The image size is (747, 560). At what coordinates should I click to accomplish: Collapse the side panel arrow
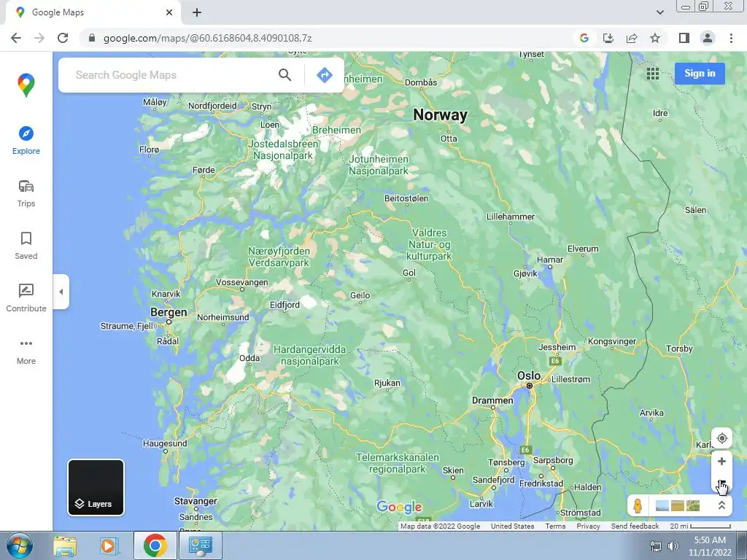[x=61, y=292]
